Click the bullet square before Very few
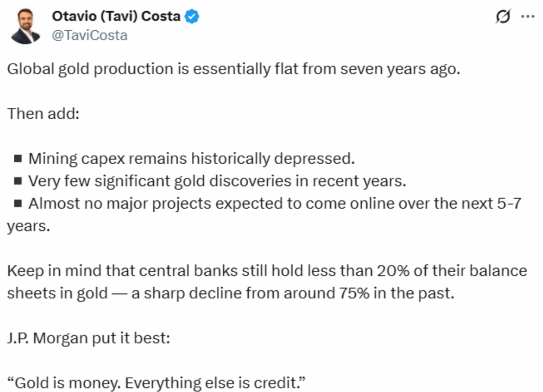Viewport: 543px width, 392px height. (x=18, y=181)
